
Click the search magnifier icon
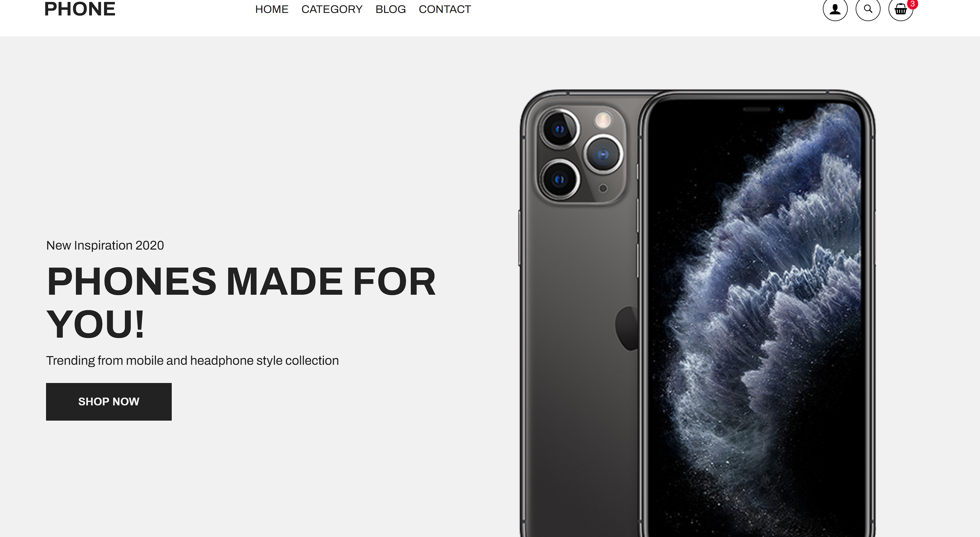tap(868, 9)
